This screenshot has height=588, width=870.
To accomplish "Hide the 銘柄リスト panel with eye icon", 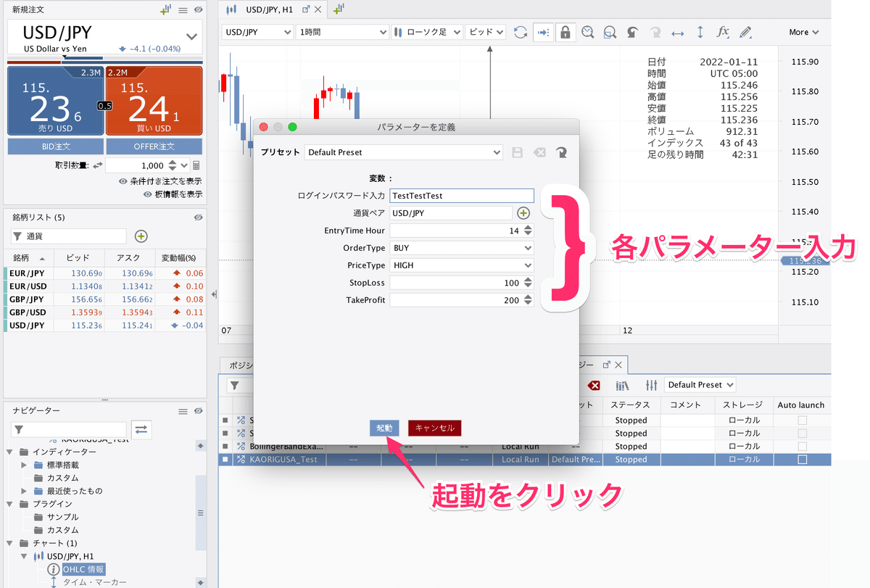I will (x=198, y=217).
